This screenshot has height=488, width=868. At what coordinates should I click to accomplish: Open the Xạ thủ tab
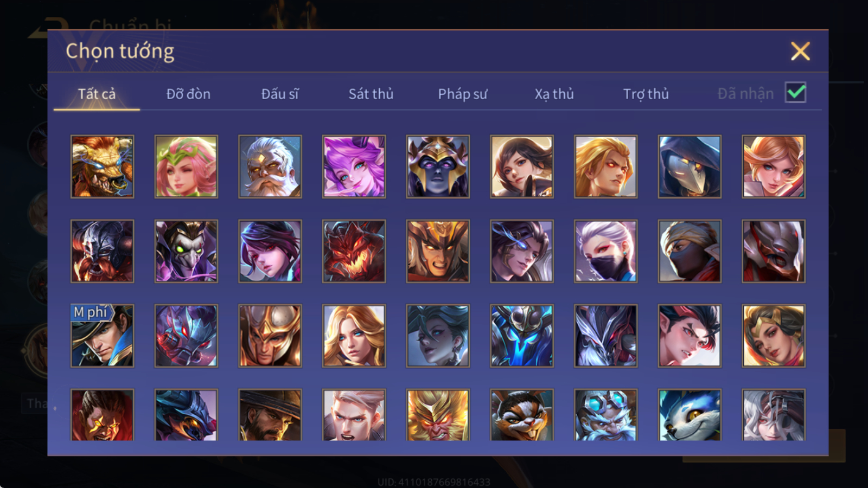(554, 94)
